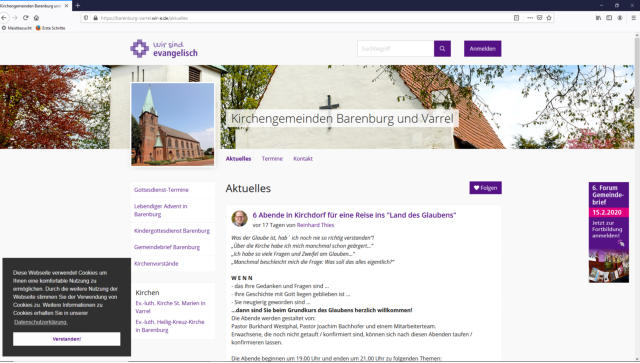
Task: Click the Anmelden button
Action: 482,49
